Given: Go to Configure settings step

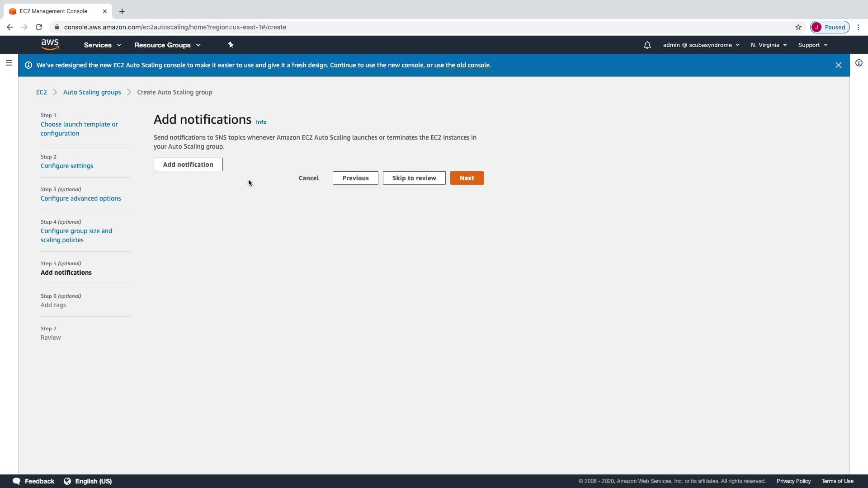Looking at the screenshot, I should tap(67, 166).
